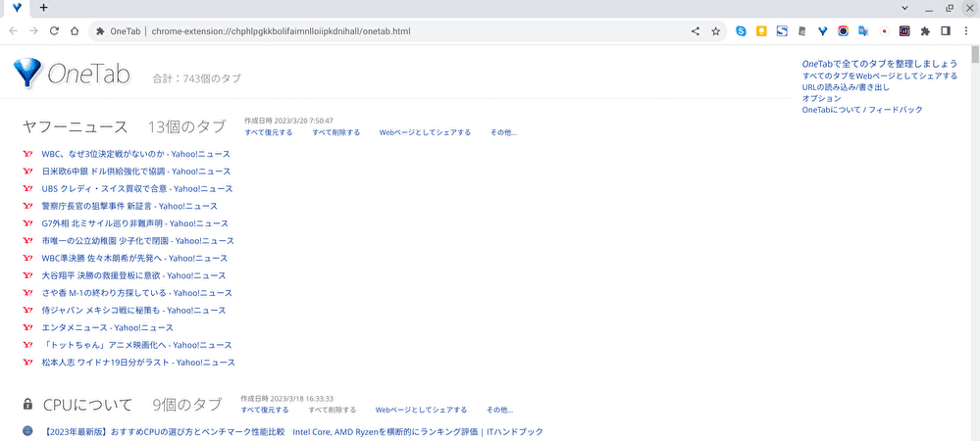
Task: Open the yellow Google Keep extension
Action: [x=761, y=31]
